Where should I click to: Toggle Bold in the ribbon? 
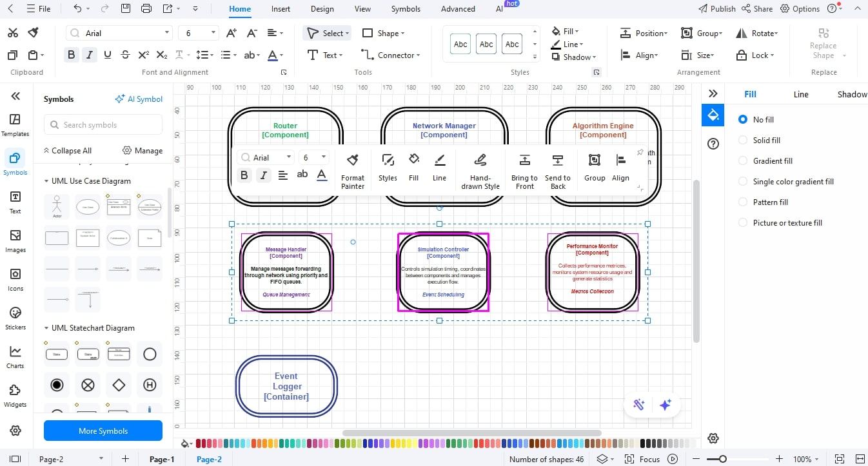pyautogui.click(x=72, y=55)
